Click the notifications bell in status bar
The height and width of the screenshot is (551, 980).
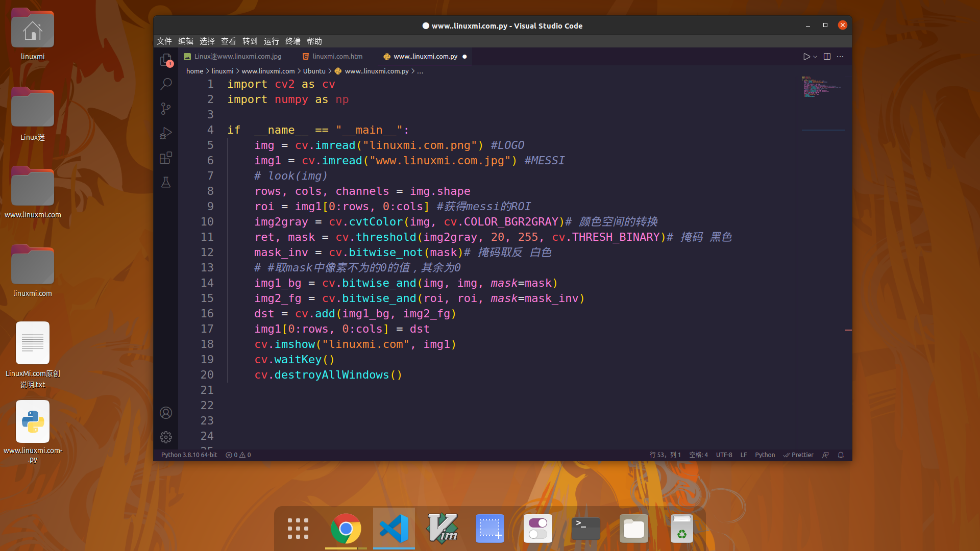tap(840, 455)
